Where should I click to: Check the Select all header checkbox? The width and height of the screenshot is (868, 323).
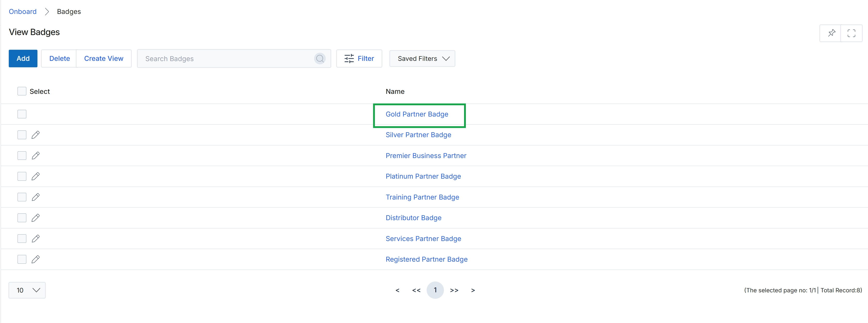(x=22, y=91)
